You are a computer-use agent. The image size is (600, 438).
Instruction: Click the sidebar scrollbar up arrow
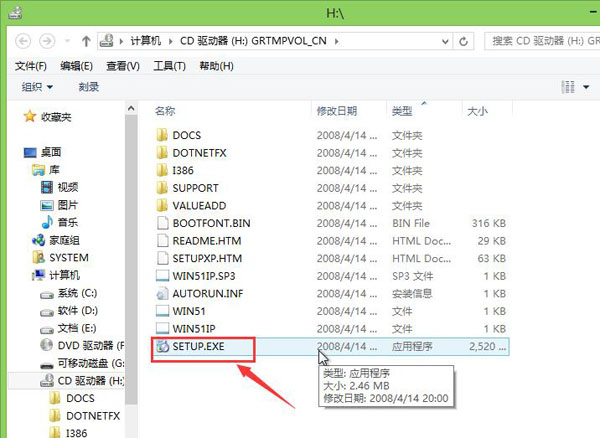coord(131,109)
